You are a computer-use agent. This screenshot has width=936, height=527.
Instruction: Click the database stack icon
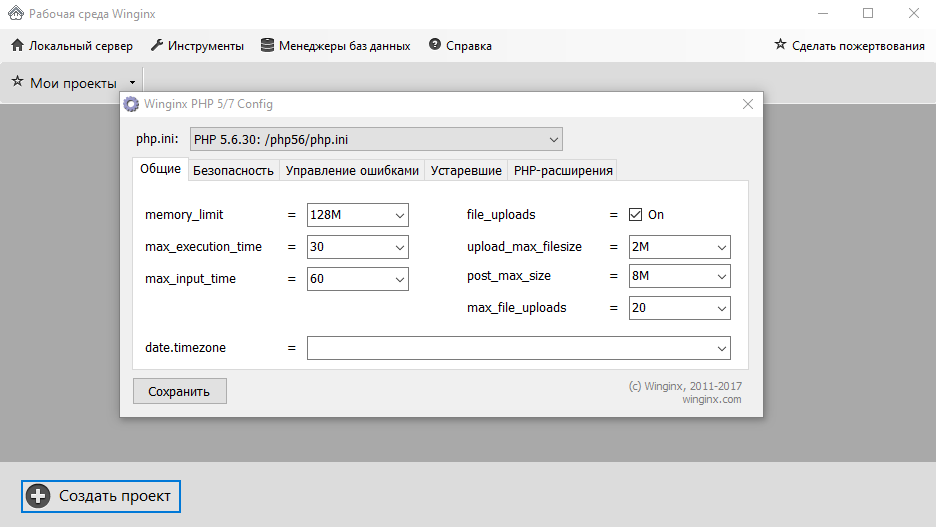click(x=267, y=45)
